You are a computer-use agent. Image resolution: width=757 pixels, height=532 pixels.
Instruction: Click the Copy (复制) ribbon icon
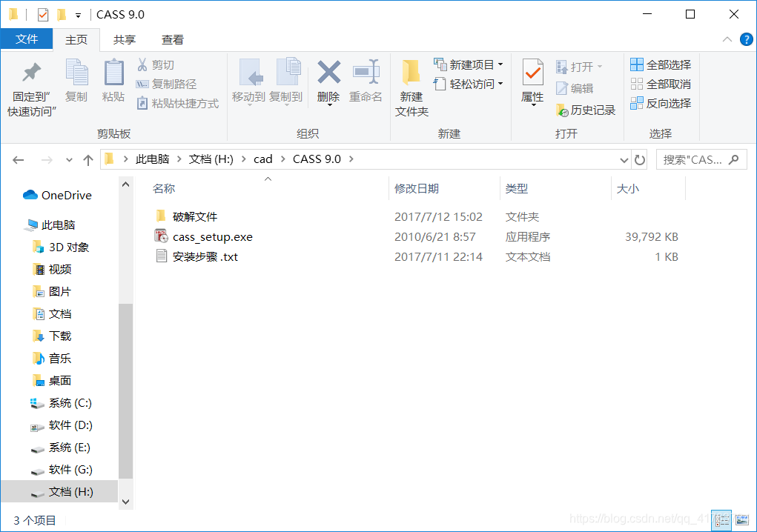[76, 73]
